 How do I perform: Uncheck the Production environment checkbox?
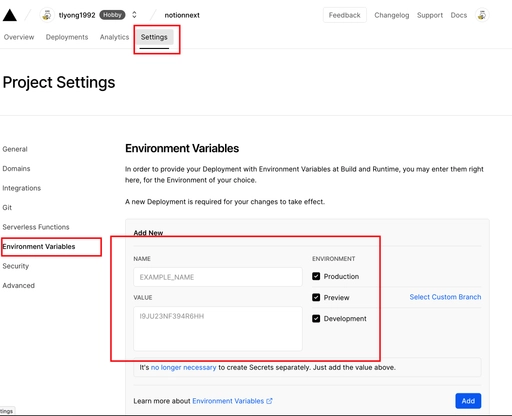(316, 276)
